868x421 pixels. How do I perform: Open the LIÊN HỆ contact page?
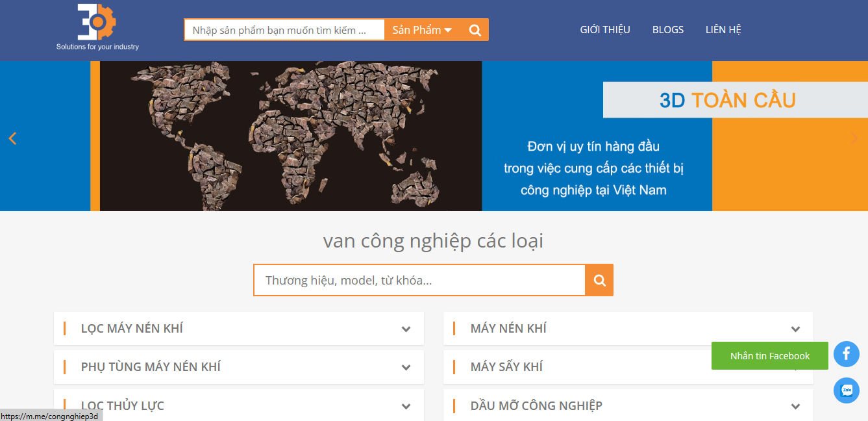723,30
